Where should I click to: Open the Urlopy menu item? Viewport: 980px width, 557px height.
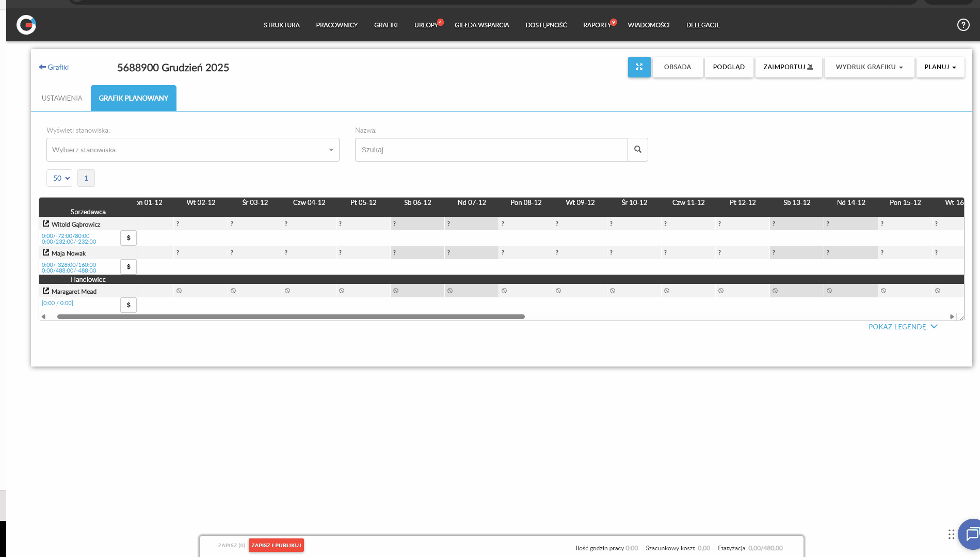426,25
